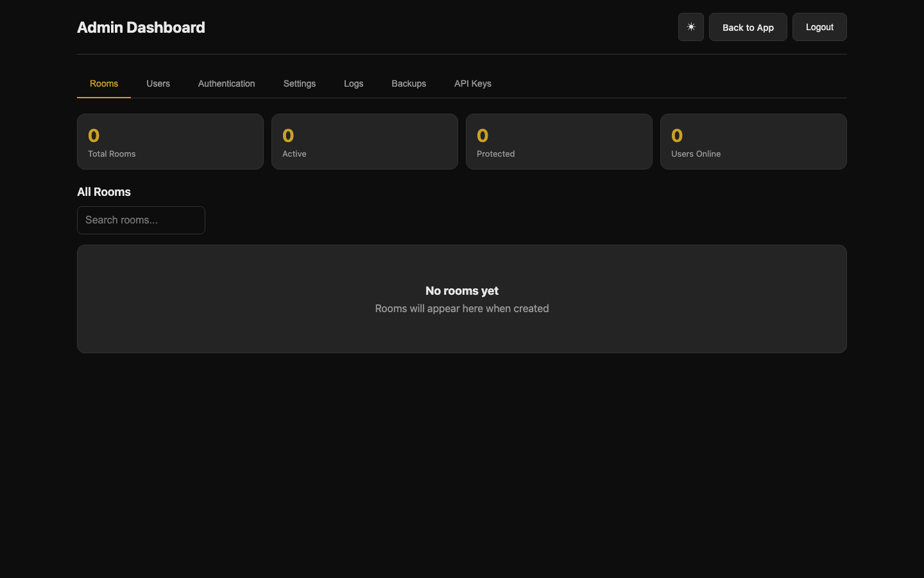The height and width of the screenshot is (578, 924).
Task: Click the All Rooms heading
Action: [104, 192]
